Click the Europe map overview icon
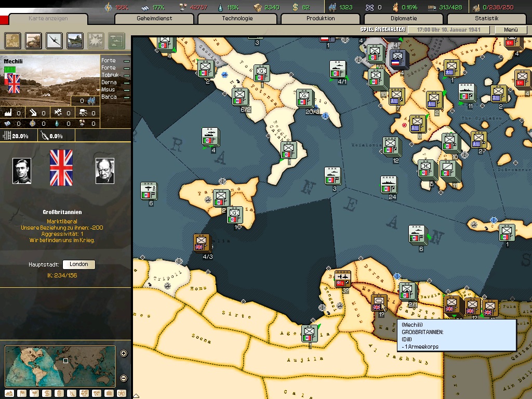Screen dimensions: 532x399 (x=13, y=41)
